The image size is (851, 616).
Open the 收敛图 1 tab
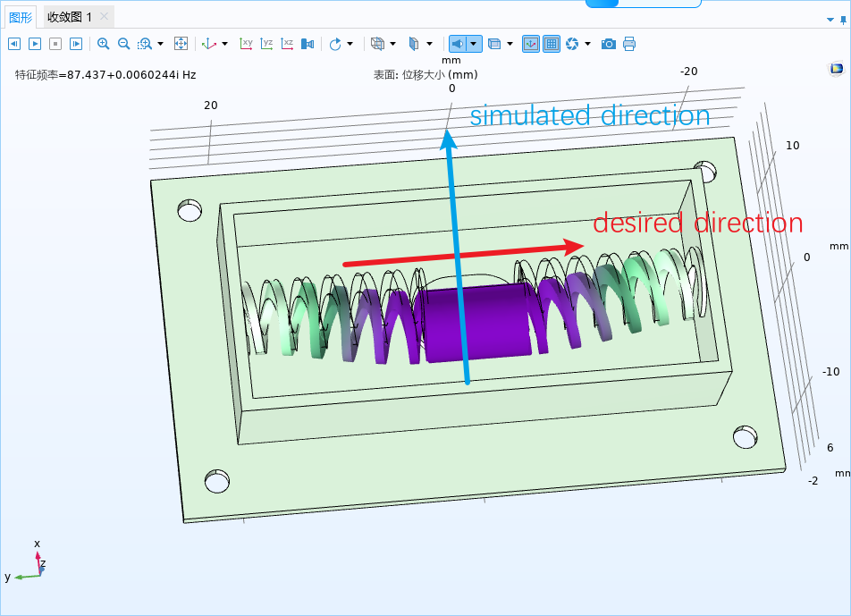click(70, 17)
